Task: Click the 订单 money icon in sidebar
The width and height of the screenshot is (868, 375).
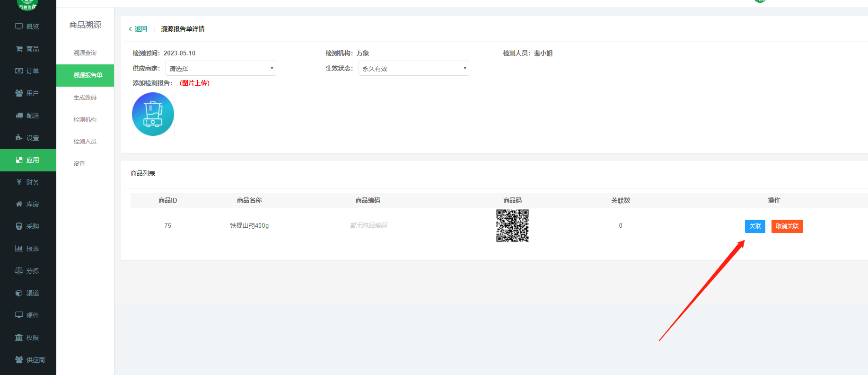Action: (19, 71)
